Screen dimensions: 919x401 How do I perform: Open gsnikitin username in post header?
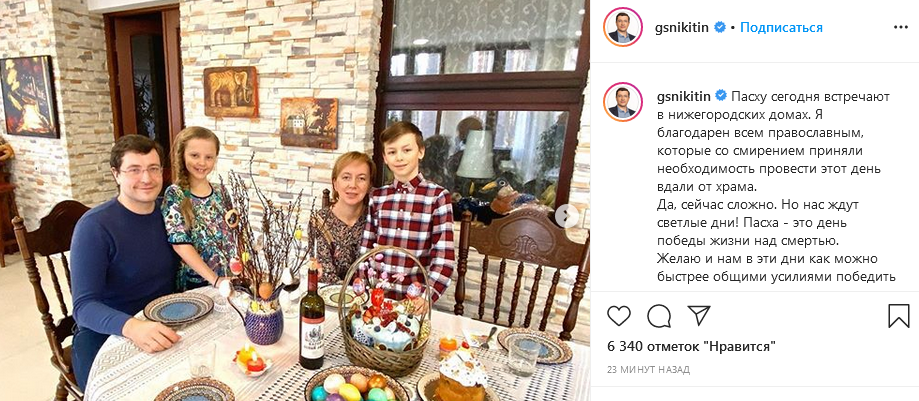[x=682, y=28]
